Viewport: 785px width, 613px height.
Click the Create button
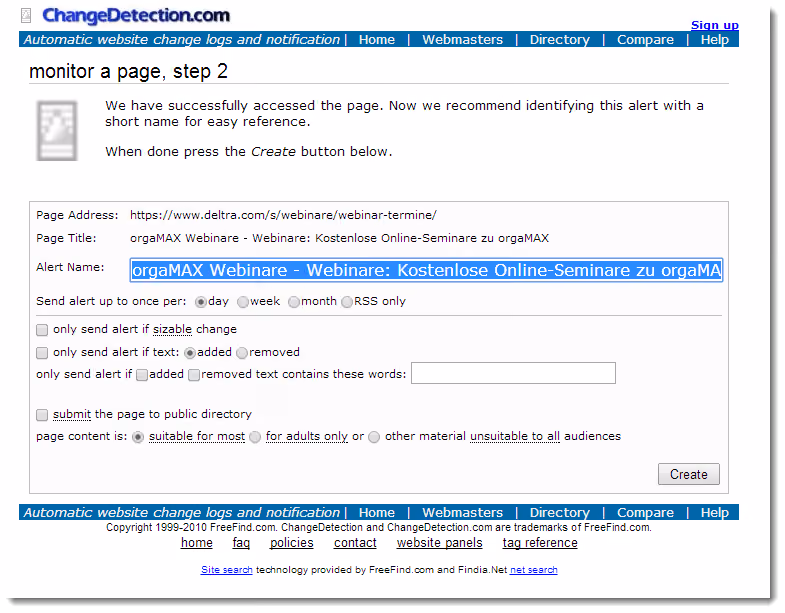tap(688, 474)
